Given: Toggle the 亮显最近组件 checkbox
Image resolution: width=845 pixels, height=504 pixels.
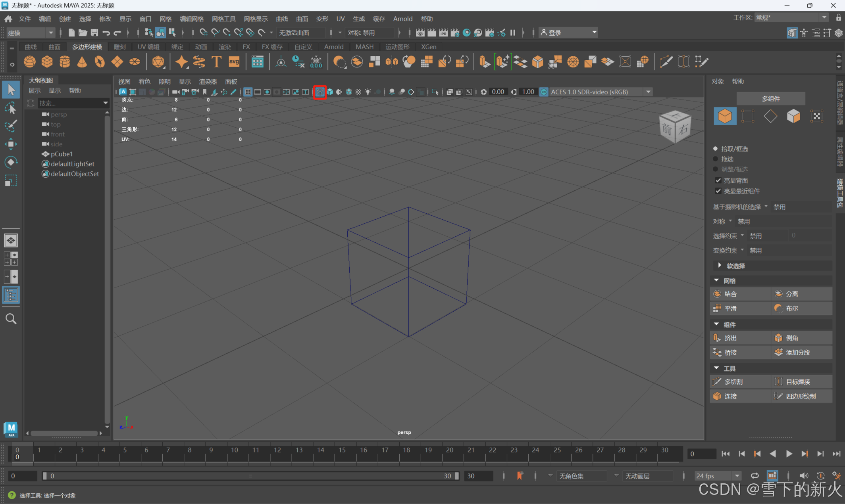Looking at the screenshot, I should (x=718, y=191).
